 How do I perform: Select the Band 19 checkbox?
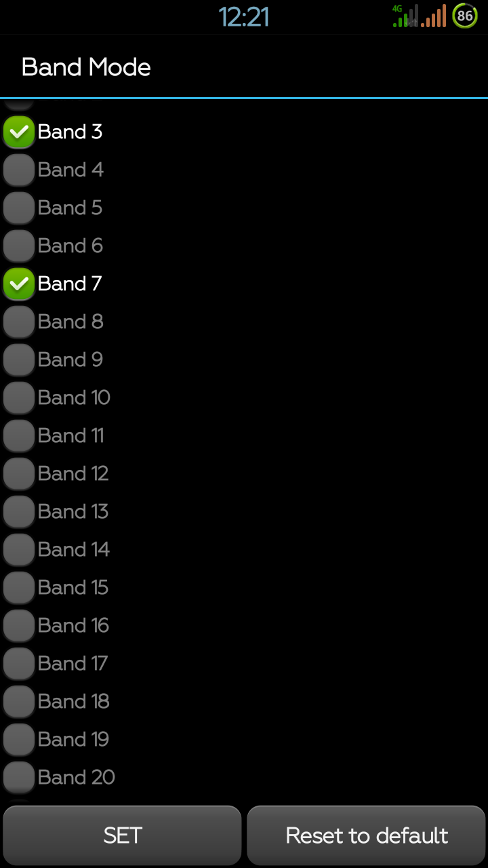pyautogui.click(x=19, y=739)
